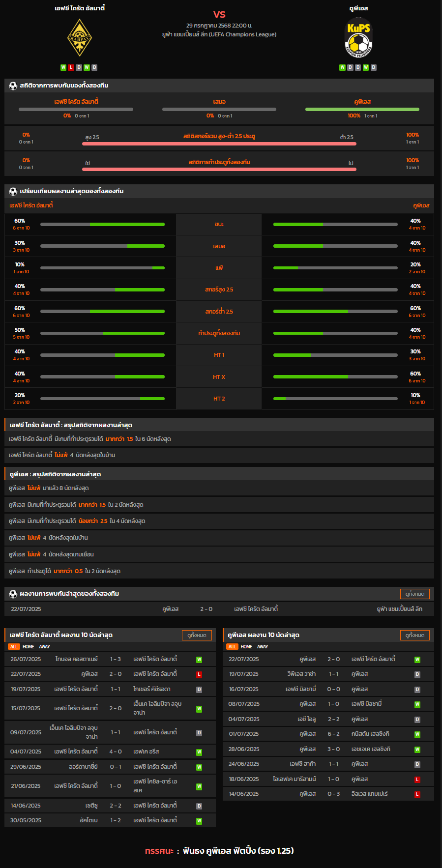Click Kairat '10%' loss percentage value
The width and height of the screenshot is (442, 868).
pos(20,264)
